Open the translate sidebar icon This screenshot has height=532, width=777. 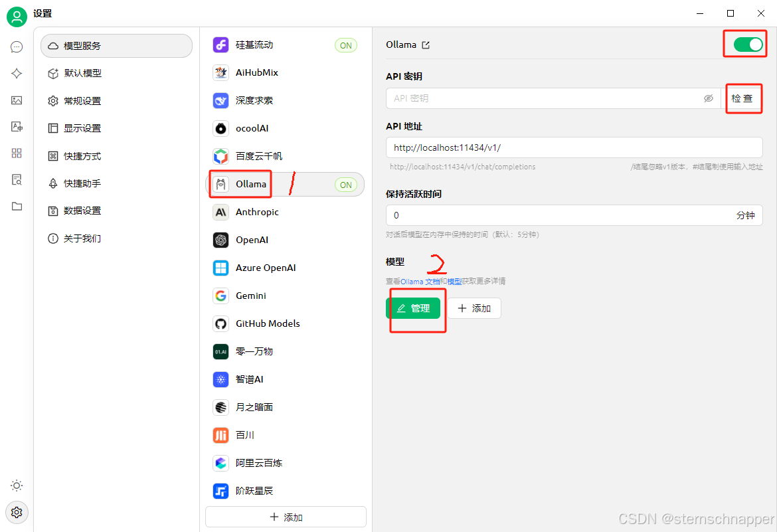pos(17,126)
